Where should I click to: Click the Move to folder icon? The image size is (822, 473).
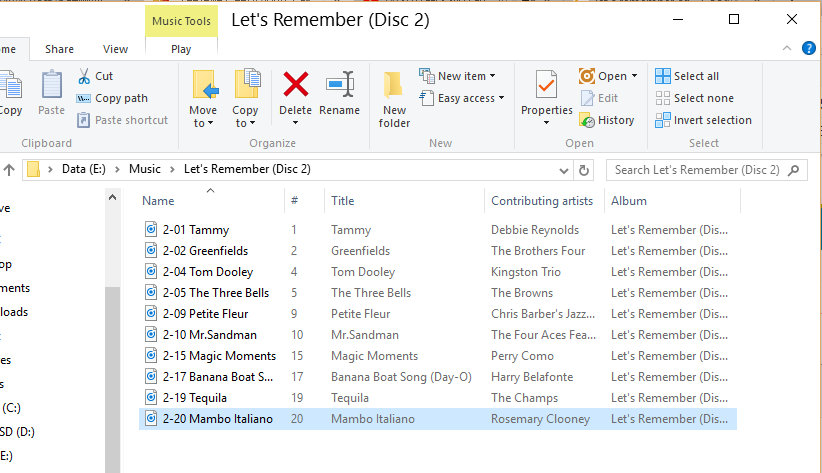(x=205, y=84)
